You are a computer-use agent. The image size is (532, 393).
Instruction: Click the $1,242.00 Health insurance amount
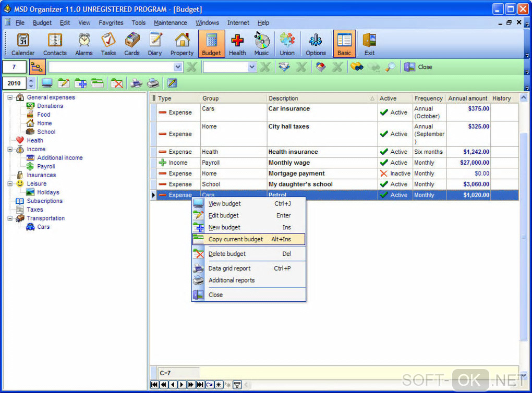click(476, 152)
